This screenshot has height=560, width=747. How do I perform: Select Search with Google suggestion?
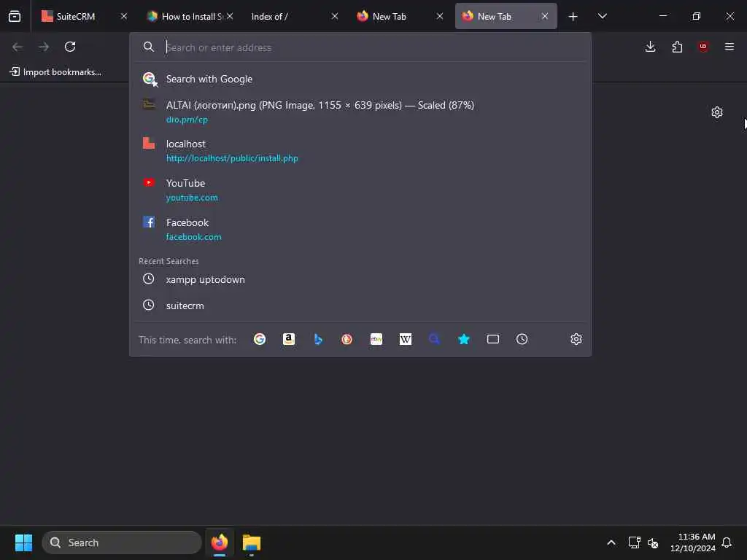(360, 79)
